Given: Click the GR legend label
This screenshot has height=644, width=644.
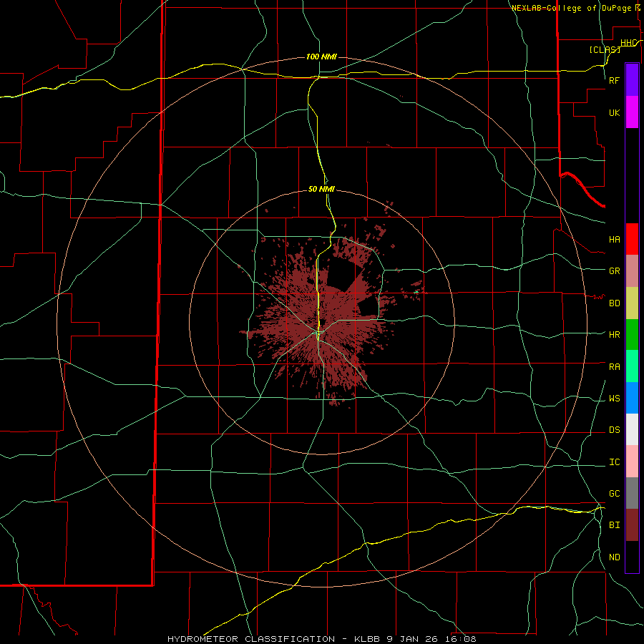Looking at the screenshot, I should [x=614, y=271].
